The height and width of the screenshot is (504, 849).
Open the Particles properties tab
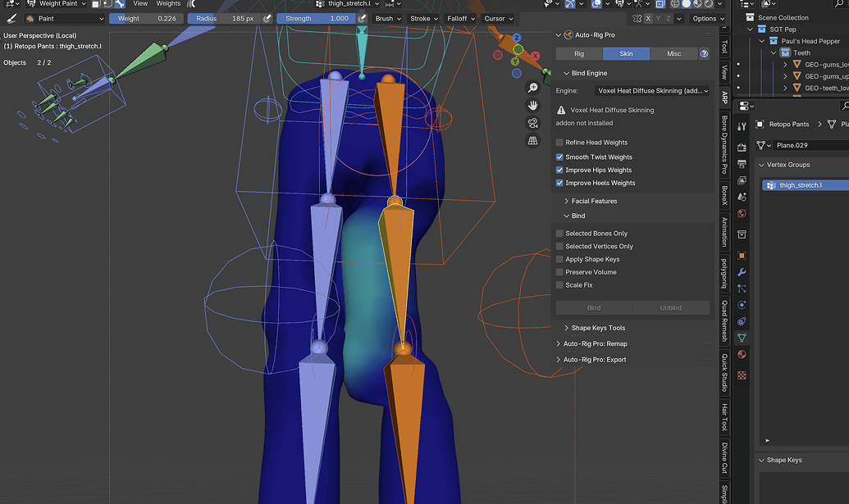coord(742,288)
